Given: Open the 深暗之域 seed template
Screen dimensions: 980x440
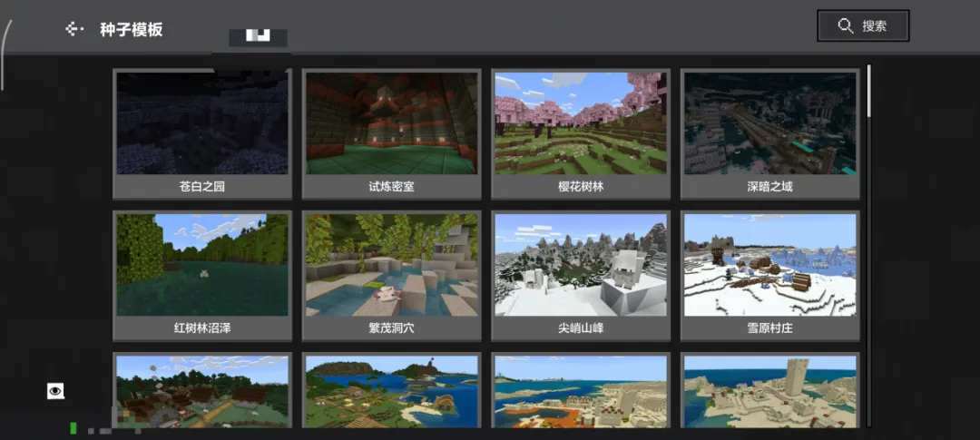Looking at the screenshot, I should pos(770,133).
